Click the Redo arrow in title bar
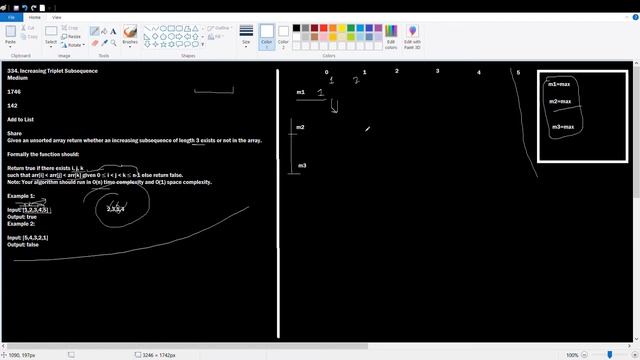The height and width of the screenshot is (360, 640). 34,8
